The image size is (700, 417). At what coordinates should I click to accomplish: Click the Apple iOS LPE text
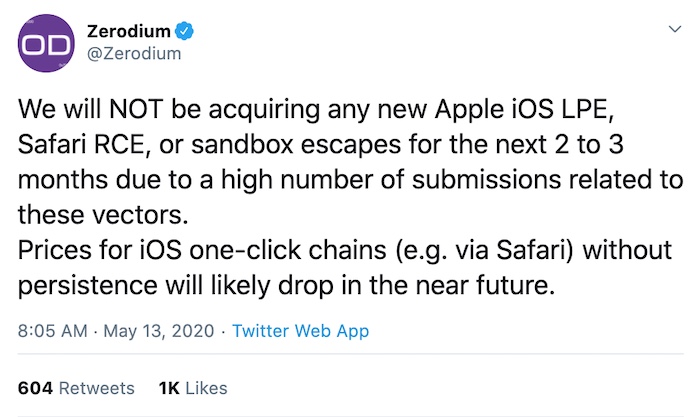[524, 109]
